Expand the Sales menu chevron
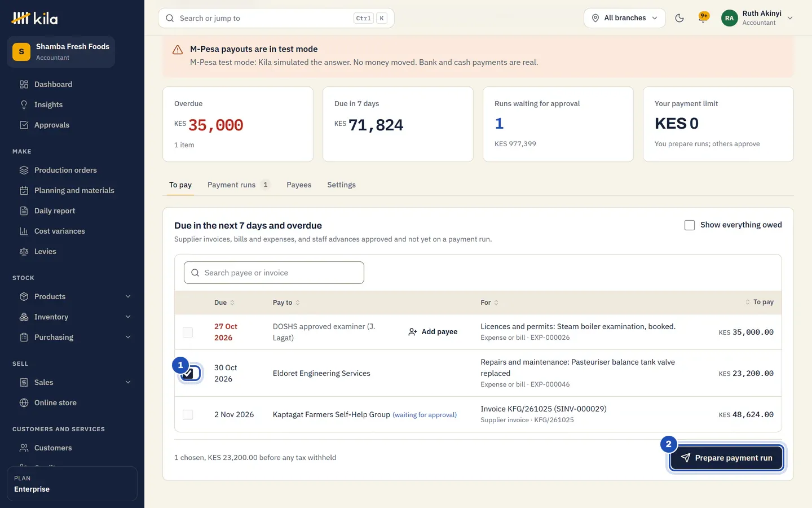The height and width of the screenshot is (508, 812). click(x=128, y=383)
